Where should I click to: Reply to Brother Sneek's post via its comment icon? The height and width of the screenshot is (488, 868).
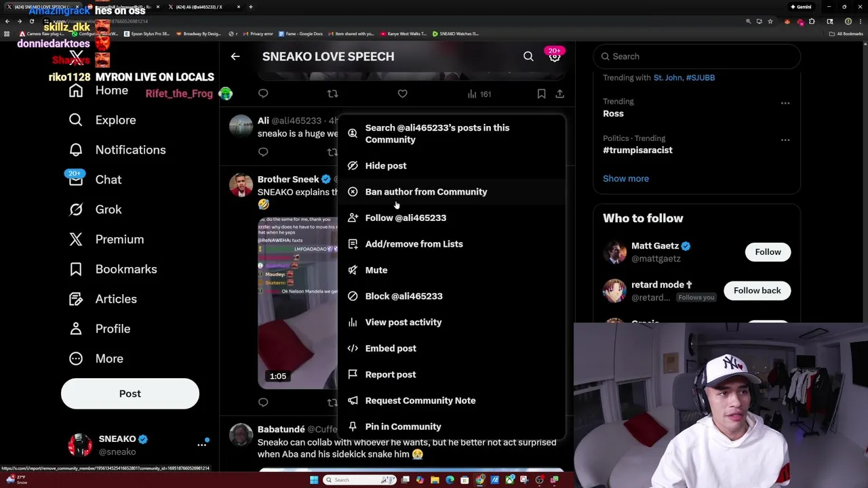tap(263, 402)
